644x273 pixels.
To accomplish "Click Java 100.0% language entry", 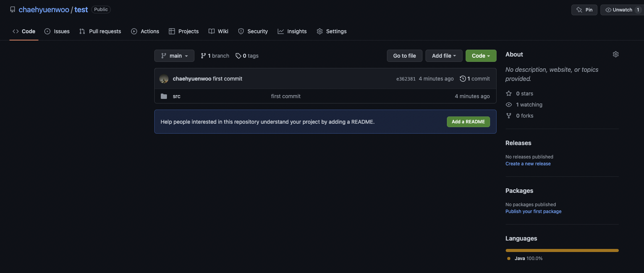I will point(525,258).
